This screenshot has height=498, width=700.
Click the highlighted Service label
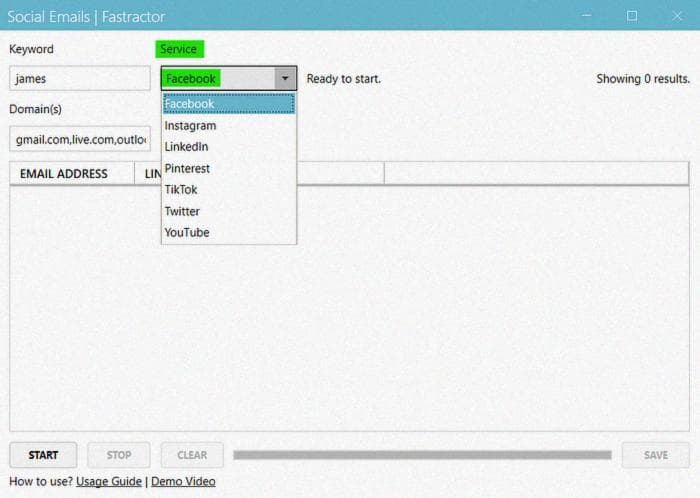click(x=179, y=49)
